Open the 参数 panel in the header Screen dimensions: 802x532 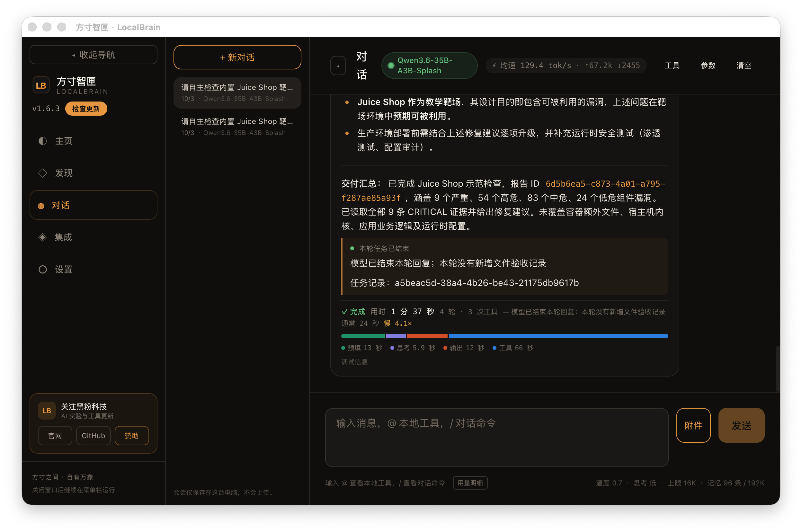point(708,66)
